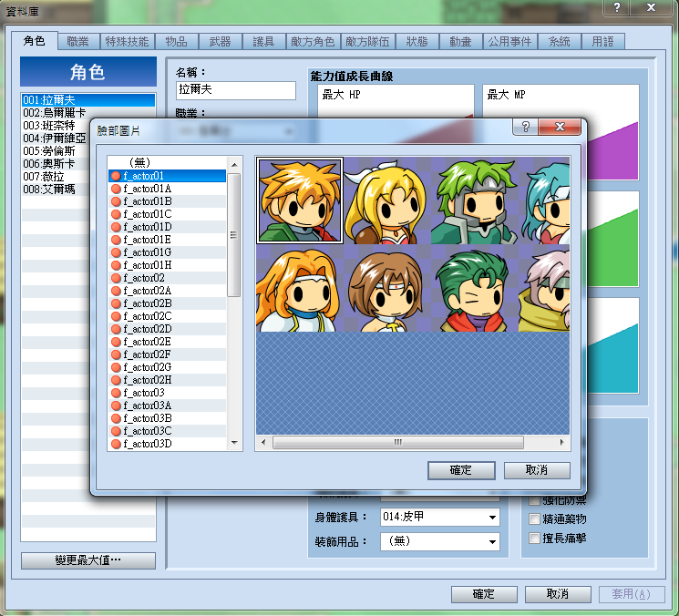Image resolution: width=679 pixels, height=616 pixels.
Task: Click the 名稱 name input field
Action: tap(236, 90)
